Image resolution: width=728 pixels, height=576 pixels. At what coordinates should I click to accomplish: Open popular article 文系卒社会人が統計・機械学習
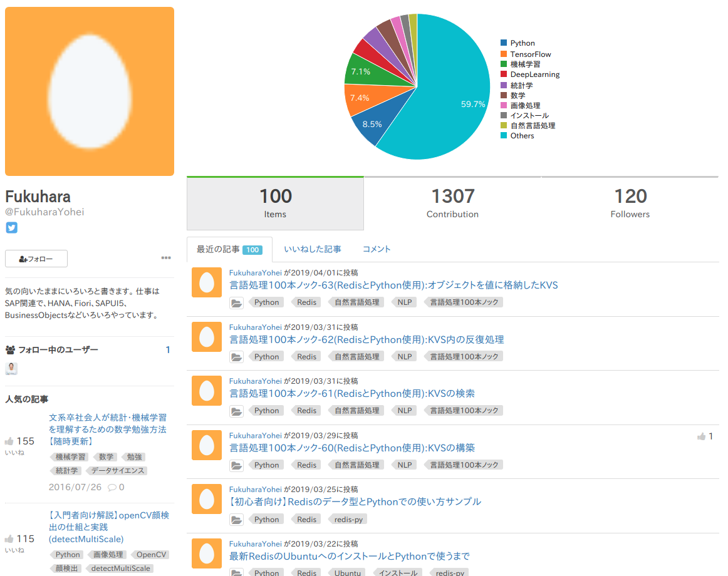108,429
